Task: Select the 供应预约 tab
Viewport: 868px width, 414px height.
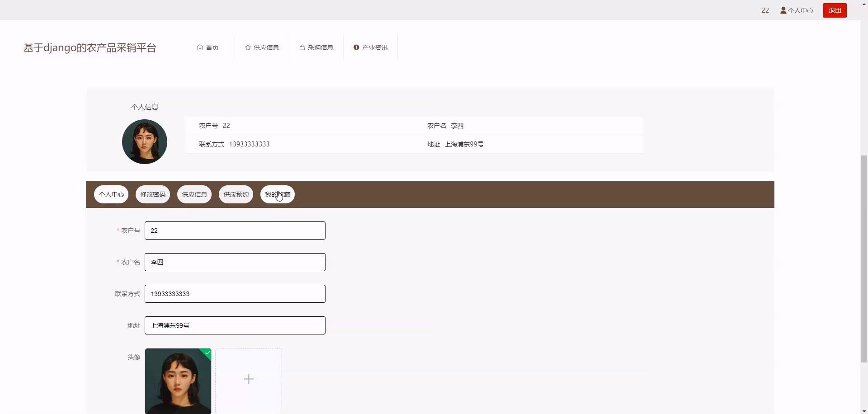Action: click(x=236, y=194)
